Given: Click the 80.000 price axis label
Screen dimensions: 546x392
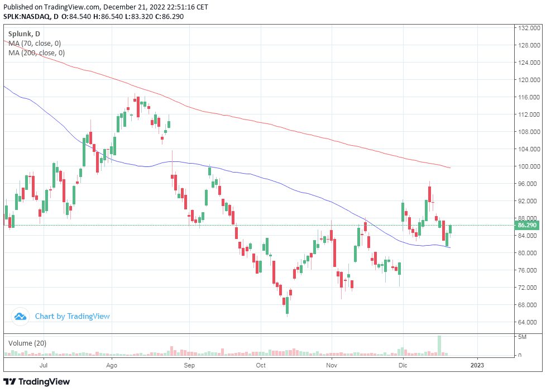Looking at the screenshot, I should 529,252.
